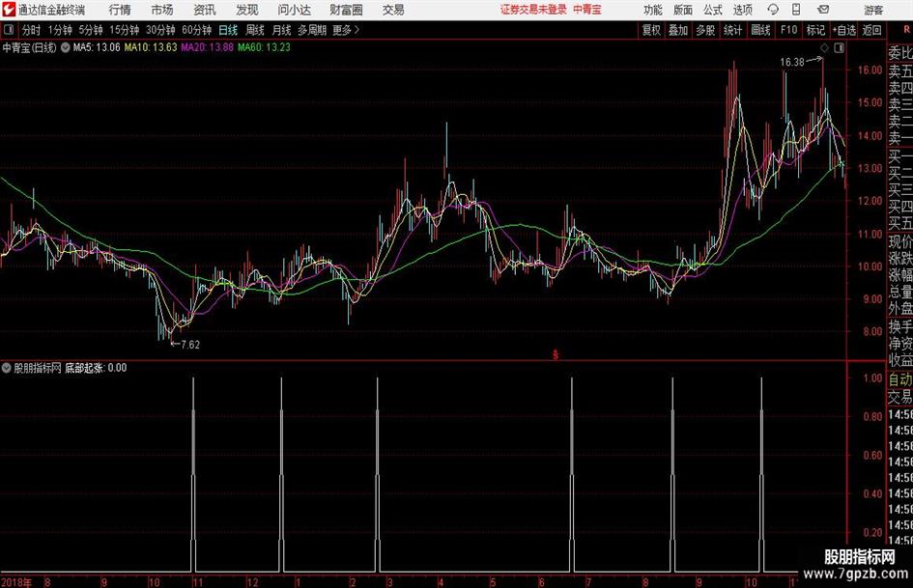Select the 日线 daily period tab
The height and width of the screenshot is (588, 913).
click(228, 30)
